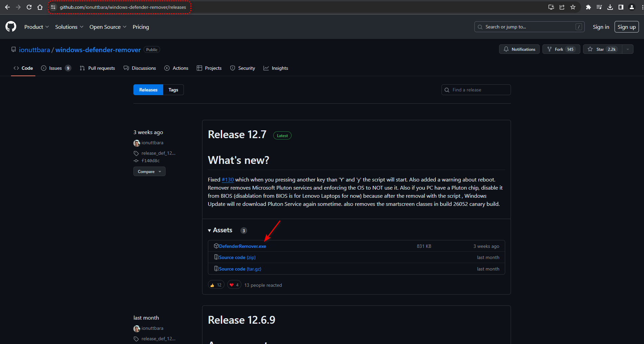Click the file icon for Source code (tar.gz)
644x344 pixels.
(216, 269)
